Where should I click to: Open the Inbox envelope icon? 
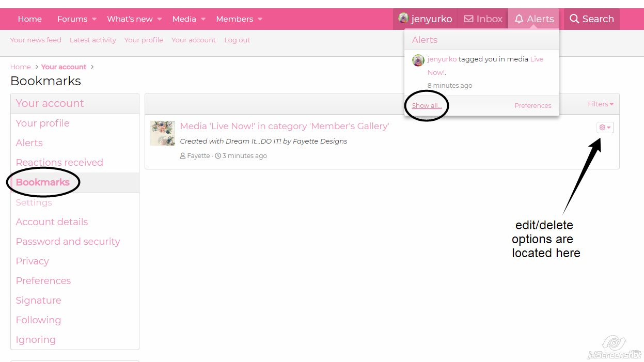click(x=468, y=19)
